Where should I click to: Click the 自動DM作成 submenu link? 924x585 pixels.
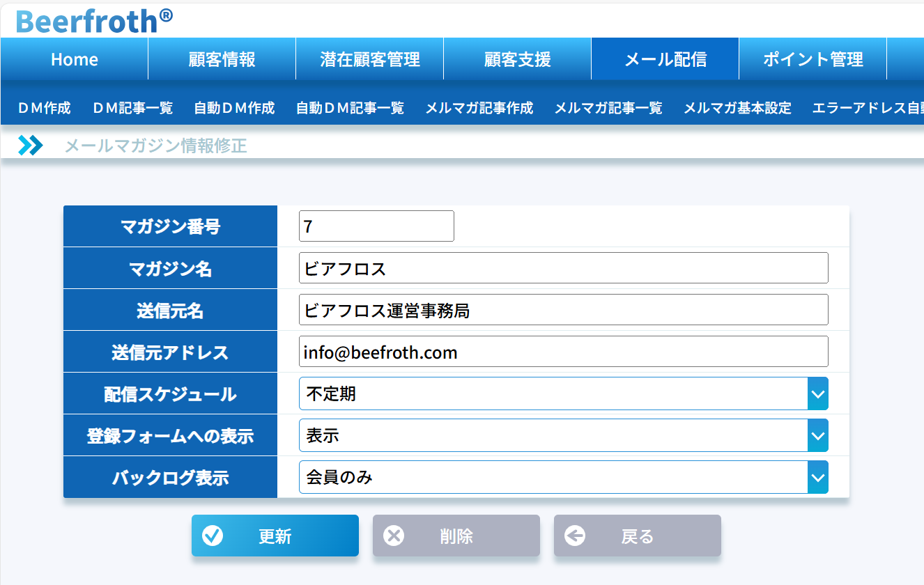(x=234, y=108)
